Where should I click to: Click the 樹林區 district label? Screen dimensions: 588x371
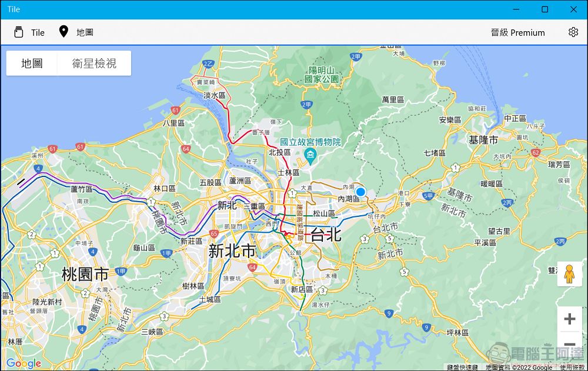pyautogui.click(x=193, y=286)
